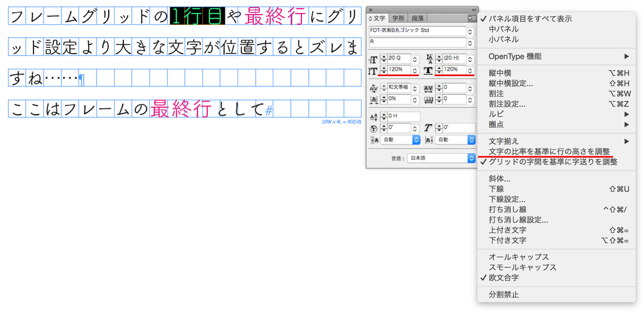Click the grid character count icon
Screen dimensions: 644x312
click(429, 99)
